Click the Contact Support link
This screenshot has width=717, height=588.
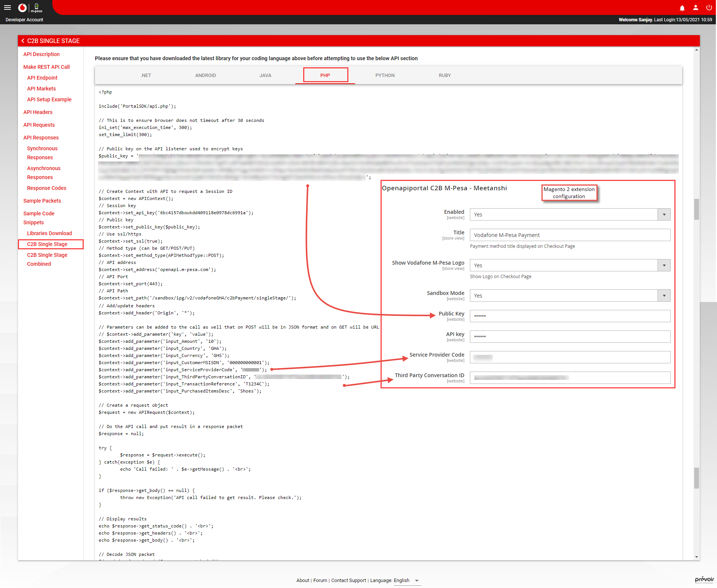click(x=348, y=581)
